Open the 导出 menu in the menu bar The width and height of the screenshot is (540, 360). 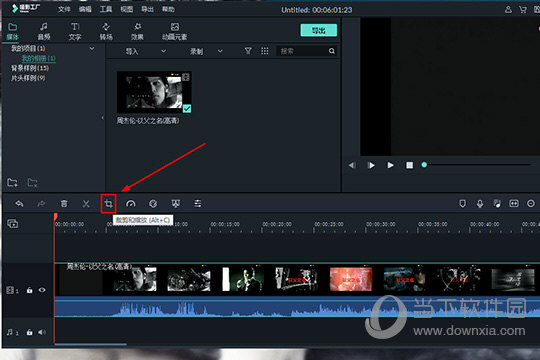147,9
